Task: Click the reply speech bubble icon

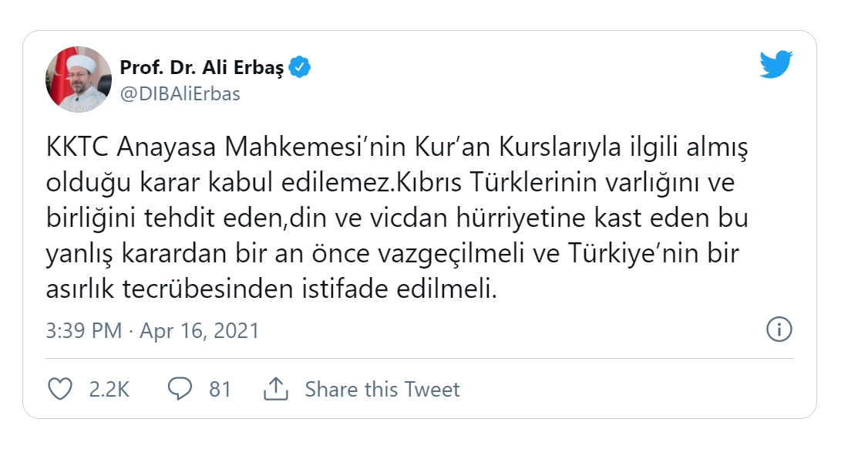Action: tap(180, 389)
